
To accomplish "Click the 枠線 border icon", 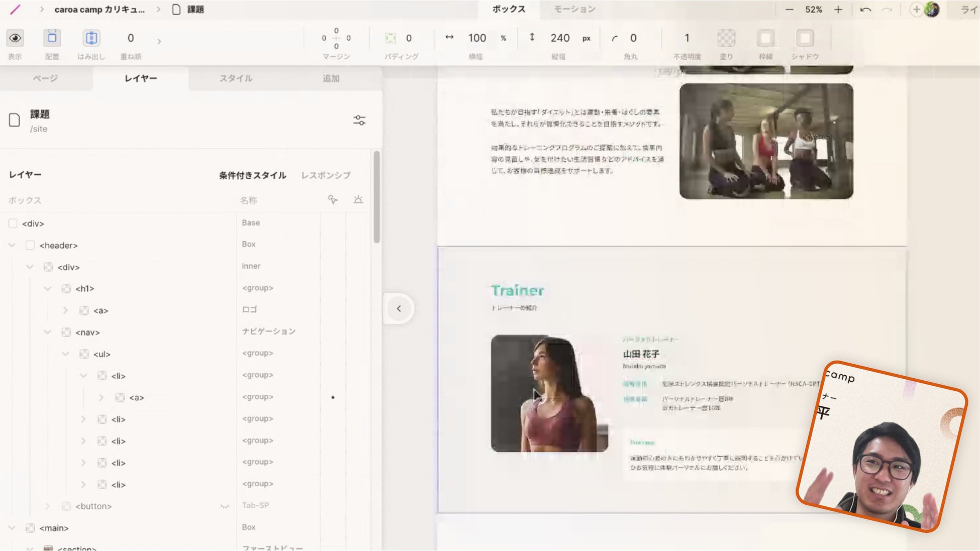I will point(765,38).
